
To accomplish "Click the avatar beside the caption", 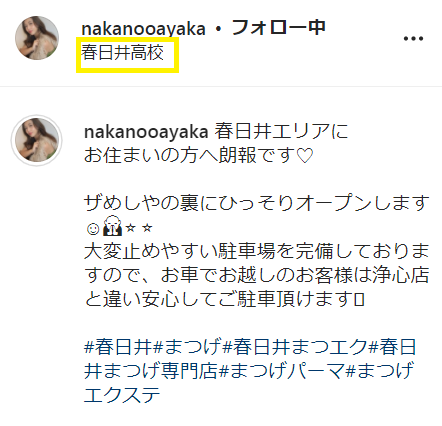I will [37, 140].
